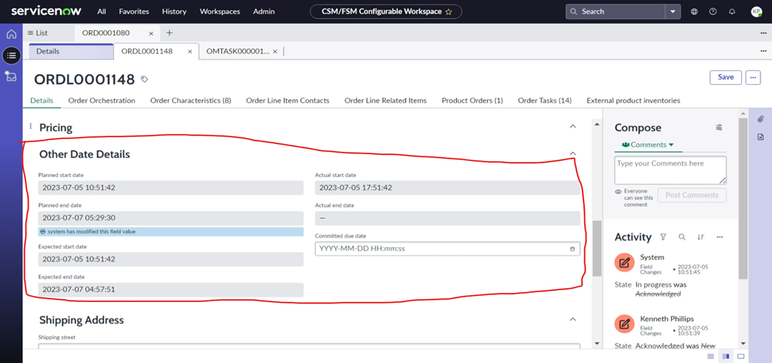Click the ServiceNow logo
The image size is (772, 363).
pyautogui.click(x=46, y=11)
